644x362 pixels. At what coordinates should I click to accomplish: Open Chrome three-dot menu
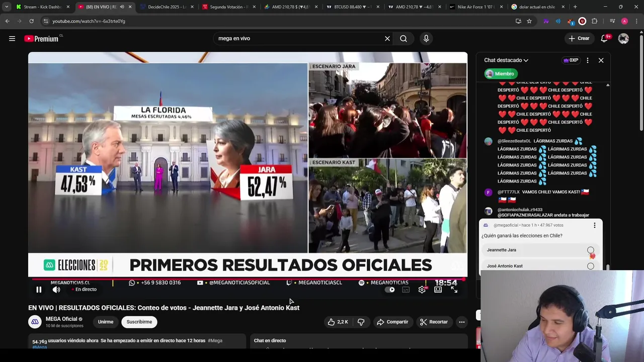pyautogui.click(x=636, y=21)
